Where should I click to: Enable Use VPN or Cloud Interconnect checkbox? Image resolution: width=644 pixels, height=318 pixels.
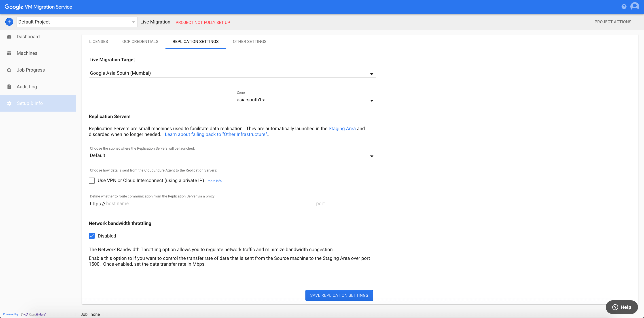(x=92, y=180)
